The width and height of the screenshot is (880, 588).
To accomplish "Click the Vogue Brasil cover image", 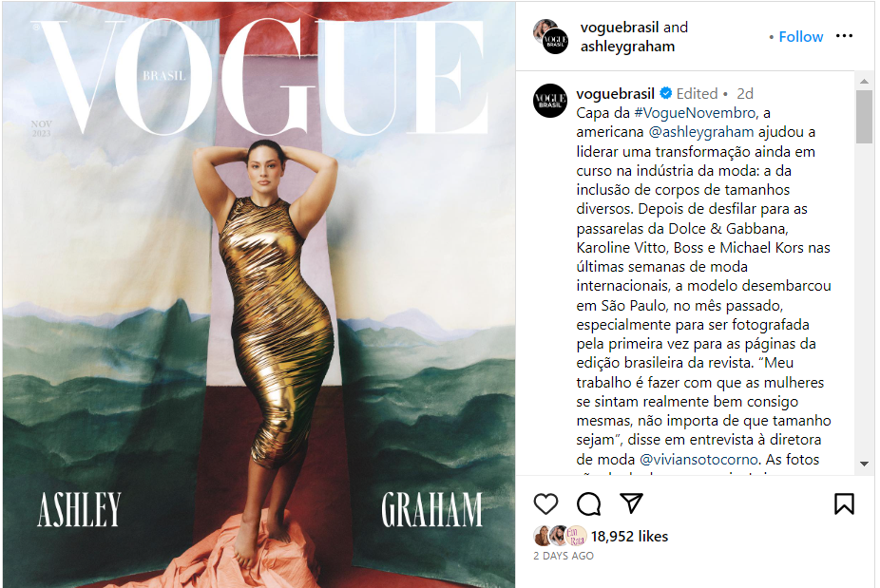I will pos(258,294).
